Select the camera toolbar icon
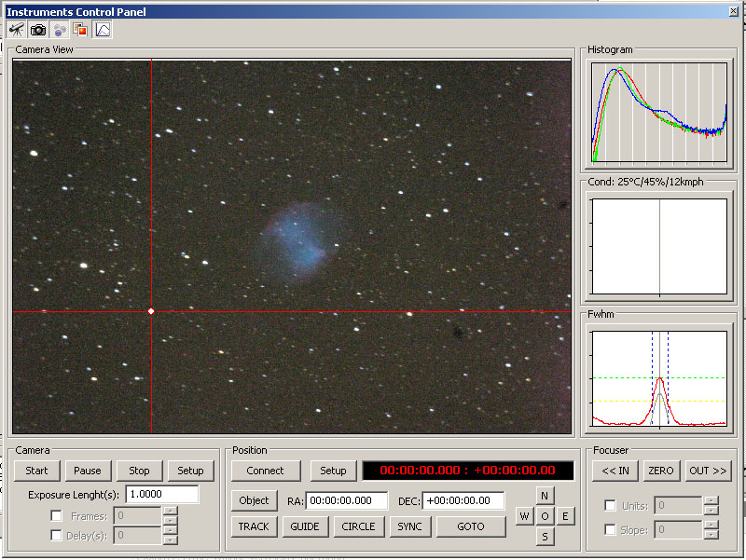Image resolution: width=746 pixels, height=560 pixels. point(38,30)
